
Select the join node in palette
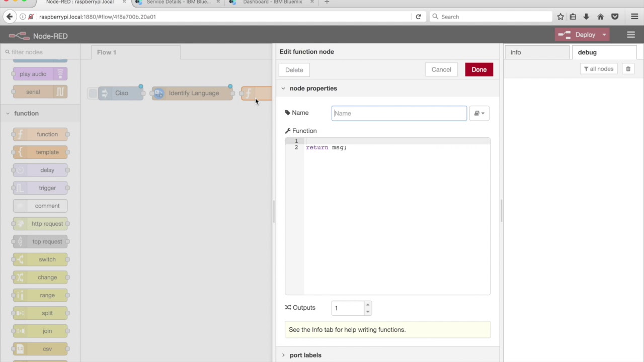click(40, 331)
